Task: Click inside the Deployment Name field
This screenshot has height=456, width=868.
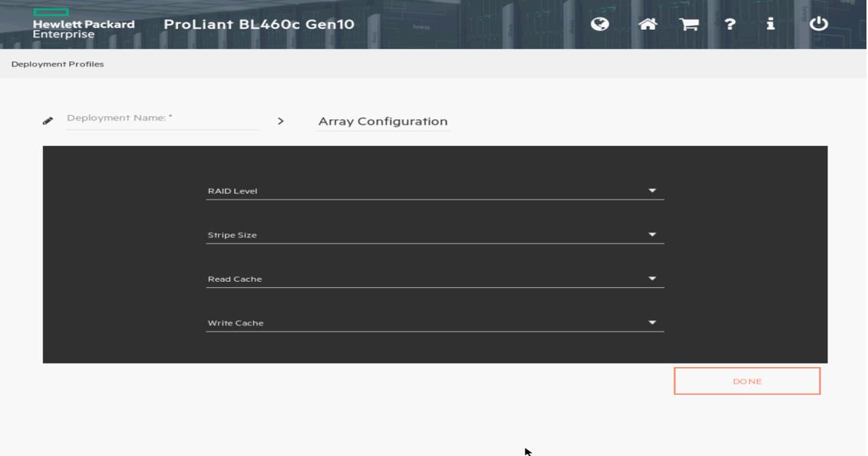Action: click(161, 119)
